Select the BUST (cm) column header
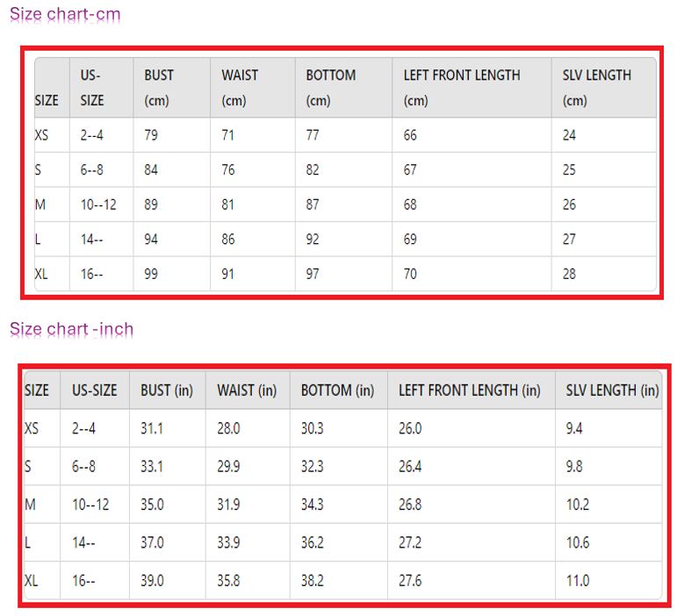 pyautogui.click(x=159, y=88)
